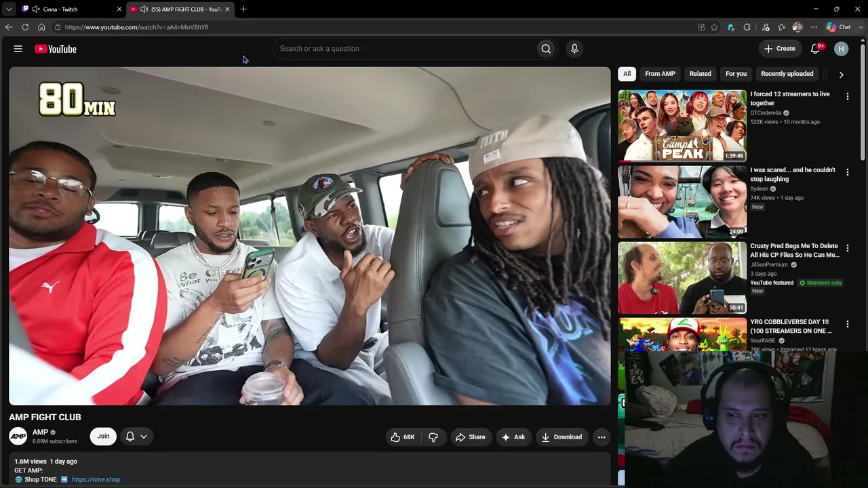Open YouTube notifications bell with 9+ badge
The width and height of the screenshot is (868, 488).
tap(816, 49)
